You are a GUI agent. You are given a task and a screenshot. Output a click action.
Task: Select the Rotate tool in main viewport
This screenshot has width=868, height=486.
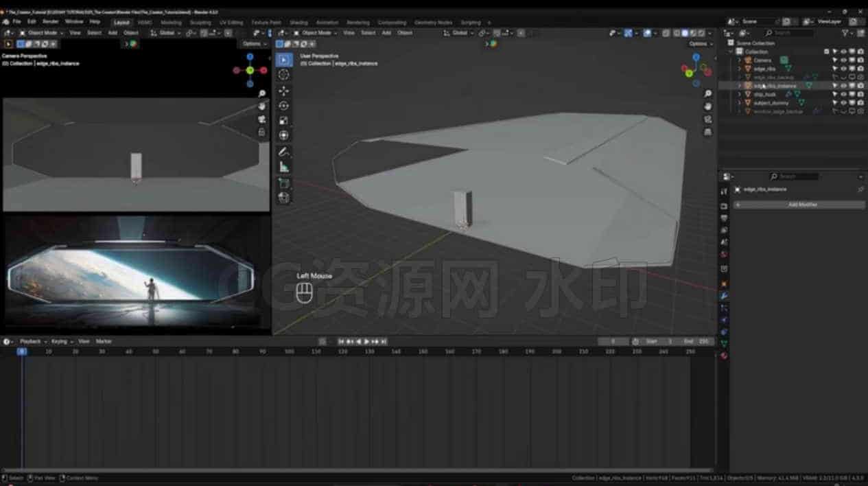[284, 106]
